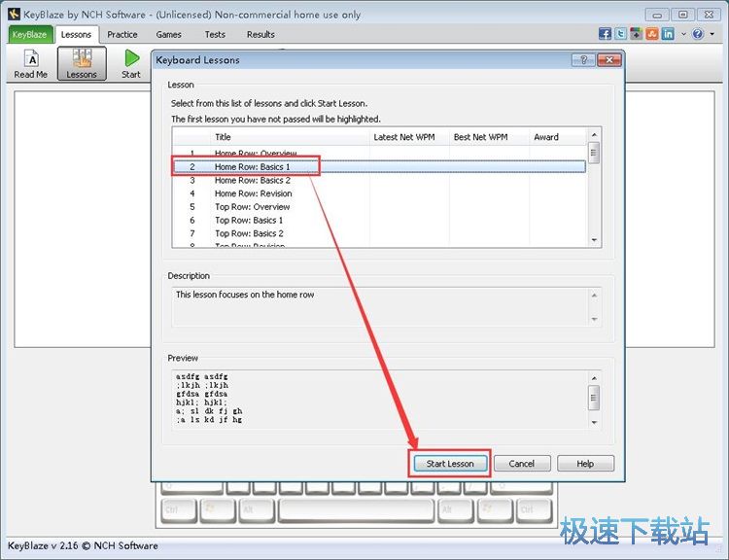The width and height of the screenshot is (729, 560).
Task: Select lesson Top Row: Basics 2
Action: 379,233
